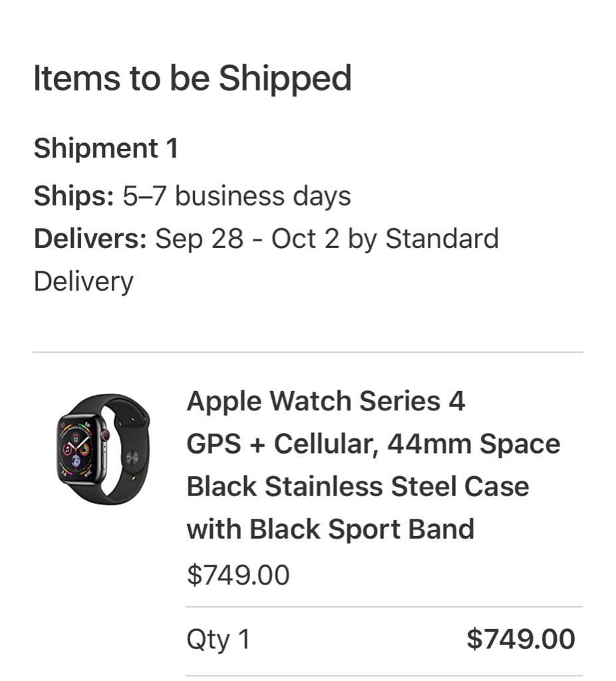Click the bold Ships: label
The image size is (616, 681).
point(74,196)
